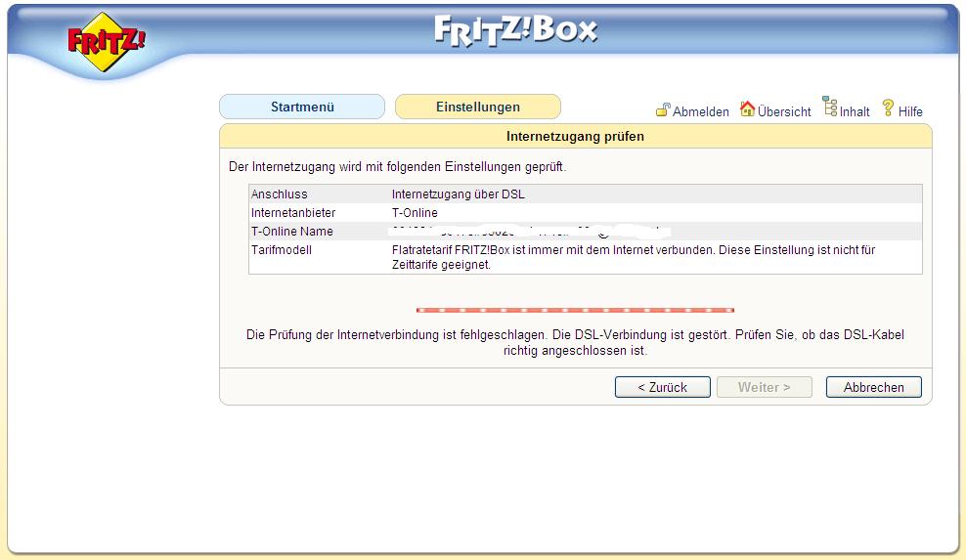The width and height of the screenshot is (966, 560).
Task: Open the Startmenü tab
Action: tap(302, 107)
